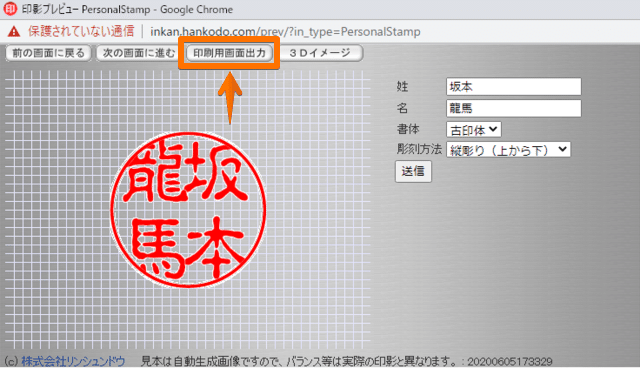This screenshot has width=640, height=382.
Task: Open the 書体 font dropdown 古印体
Action: click(473, 130)
